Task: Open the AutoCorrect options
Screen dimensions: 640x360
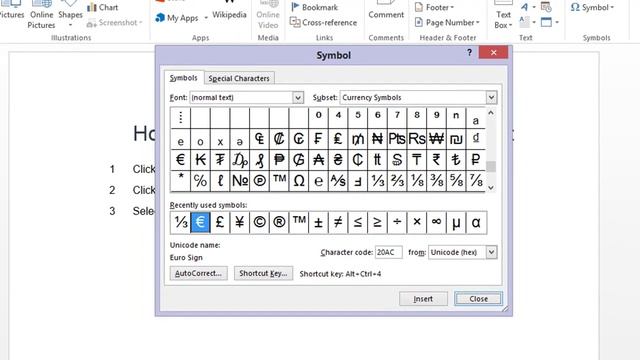Action: [198, 273]
